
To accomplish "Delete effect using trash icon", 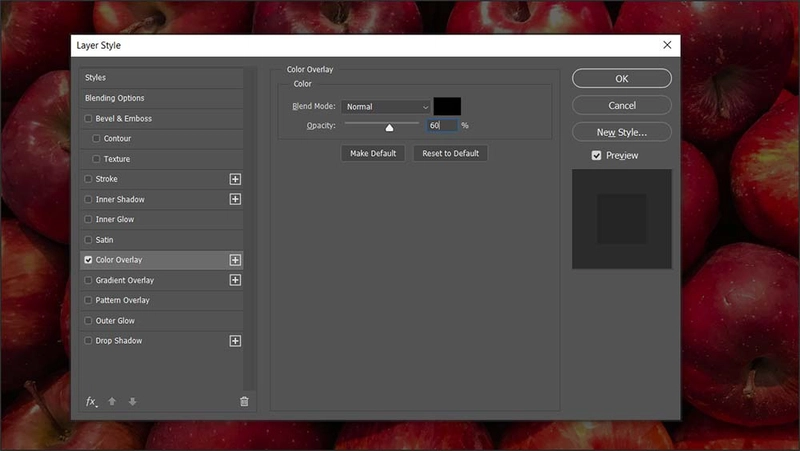I will (244, 402).
